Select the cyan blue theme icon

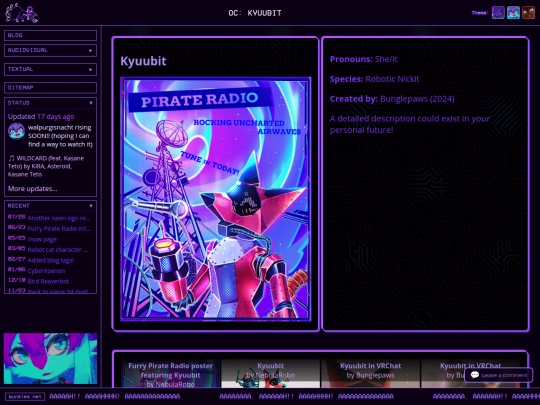click(x=513, y=13)
